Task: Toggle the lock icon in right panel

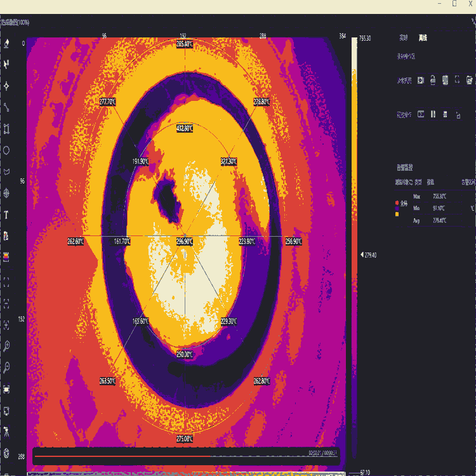Action: pos(432,80)
